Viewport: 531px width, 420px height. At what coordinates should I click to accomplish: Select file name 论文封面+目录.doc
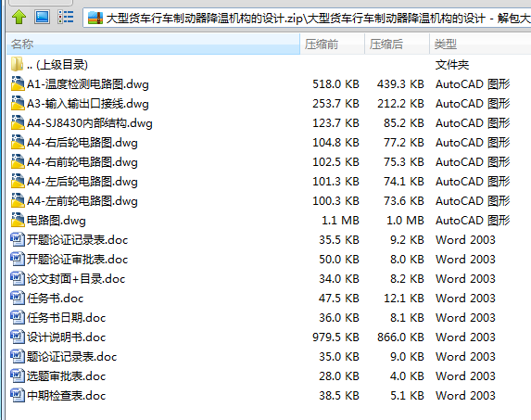pos(76,279)
